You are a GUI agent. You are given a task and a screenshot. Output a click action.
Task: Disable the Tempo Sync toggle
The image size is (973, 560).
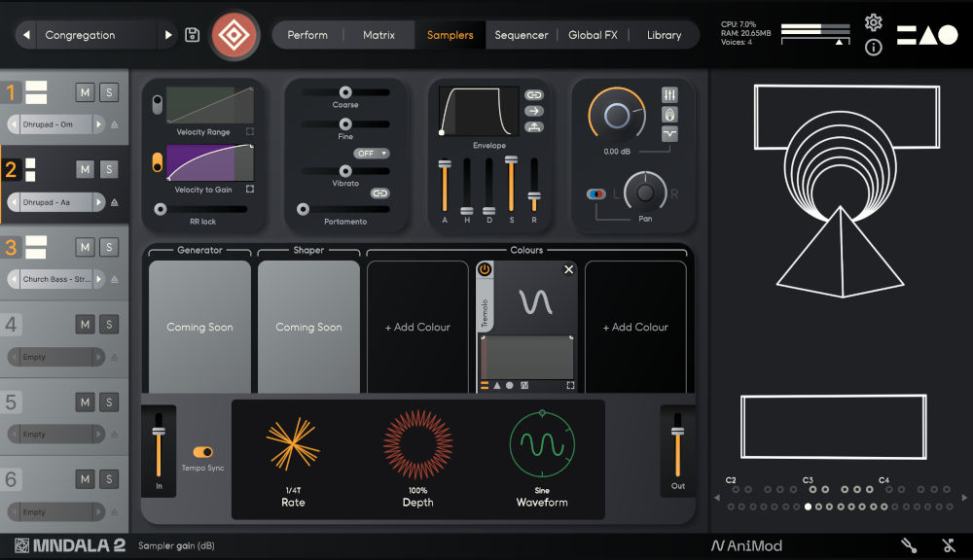pos(203,452)
